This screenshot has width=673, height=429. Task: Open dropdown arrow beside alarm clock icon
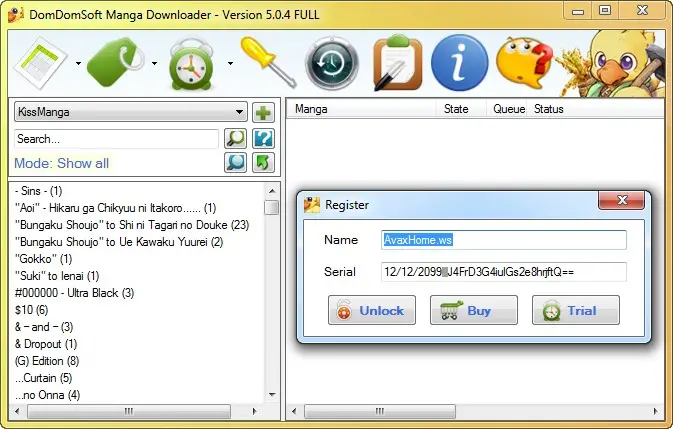230,63
